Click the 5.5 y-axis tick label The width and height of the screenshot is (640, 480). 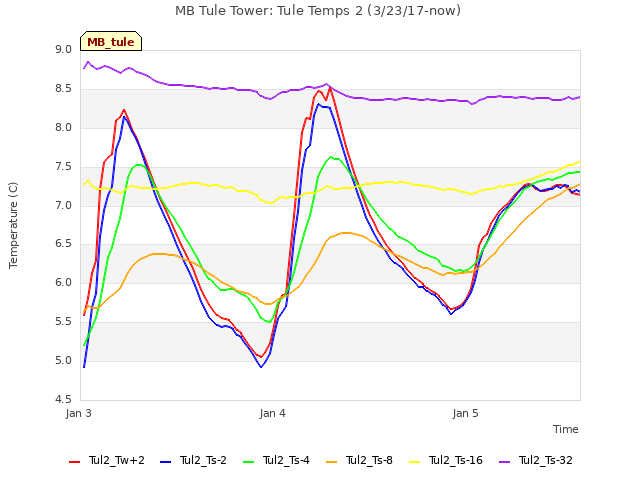[x=63, y=322]
